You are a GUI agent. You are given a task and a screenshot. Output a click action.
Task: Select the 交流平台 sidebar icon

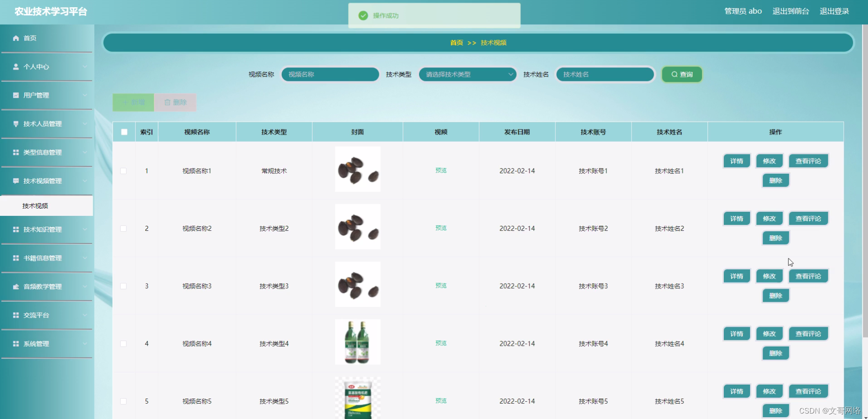(x=15, y=315)
